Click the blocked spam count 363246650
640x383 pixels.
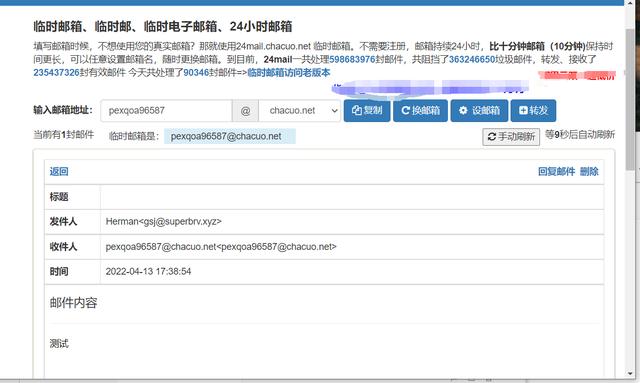point(472,60)
